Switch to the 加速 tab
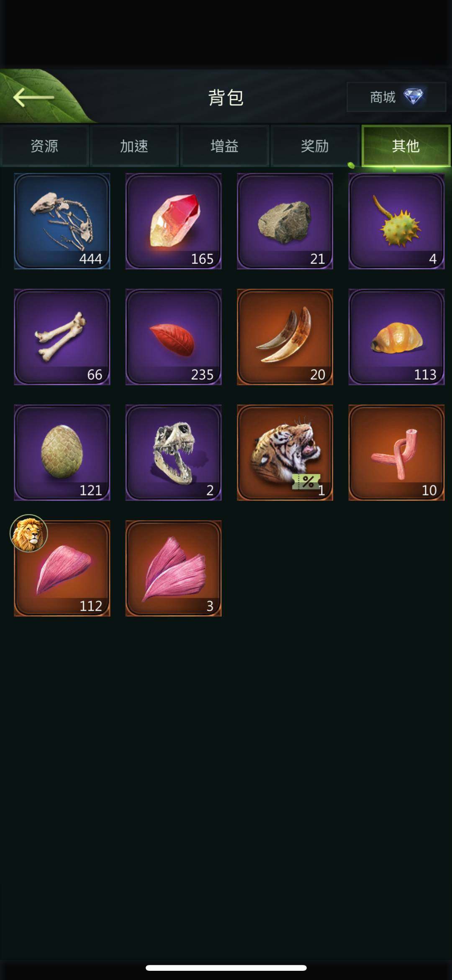 [x=134, y=146]
